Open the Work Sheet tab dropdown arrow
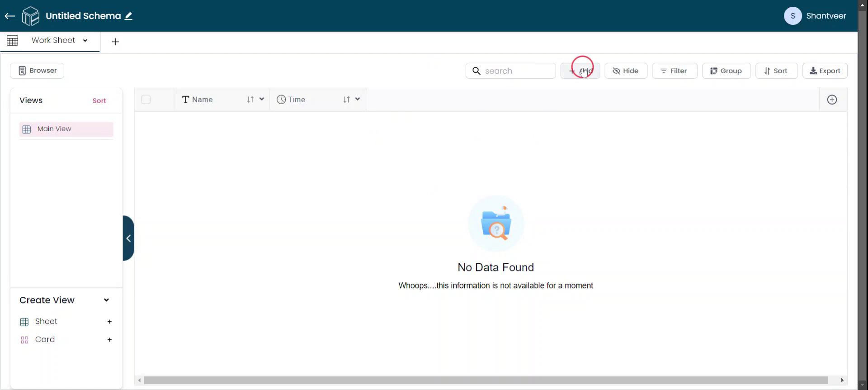868x390 pixels. [x=85, y=41]
